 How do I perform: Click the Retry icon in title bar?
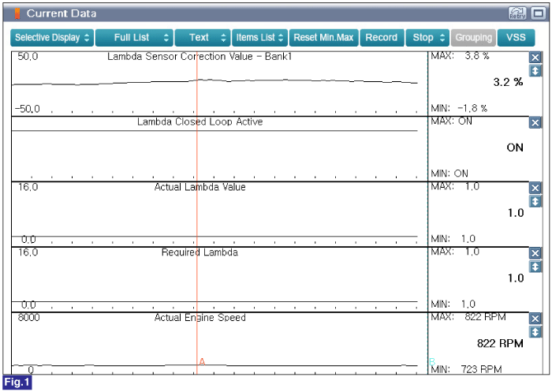pos(517,13)
